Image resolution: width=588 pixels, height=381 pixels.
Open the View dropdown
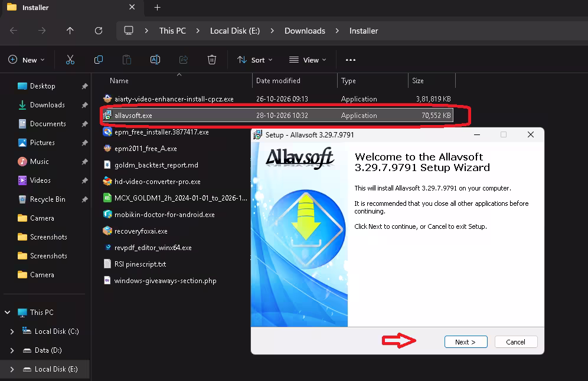(x=308, y=60)
